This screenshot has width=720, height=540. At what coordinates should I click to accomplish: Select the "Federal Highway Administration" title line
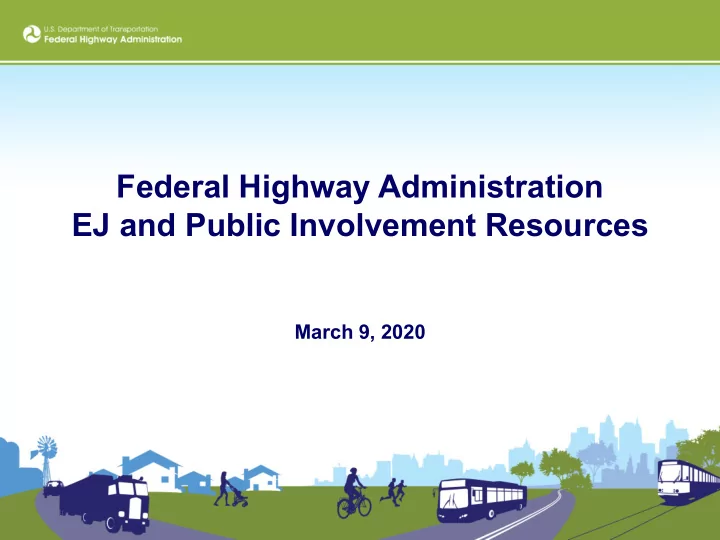(360, 187)
